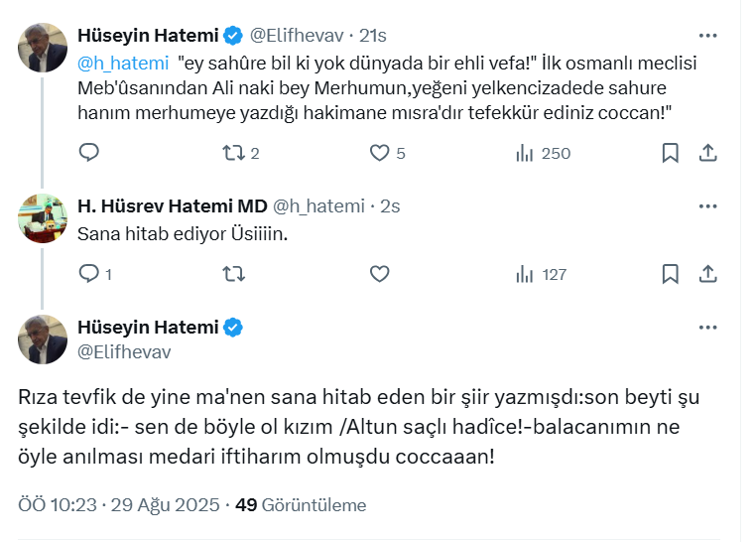Open more options on H. Hüsrev tweet
The image size is (756, 542).
(707, 206)
